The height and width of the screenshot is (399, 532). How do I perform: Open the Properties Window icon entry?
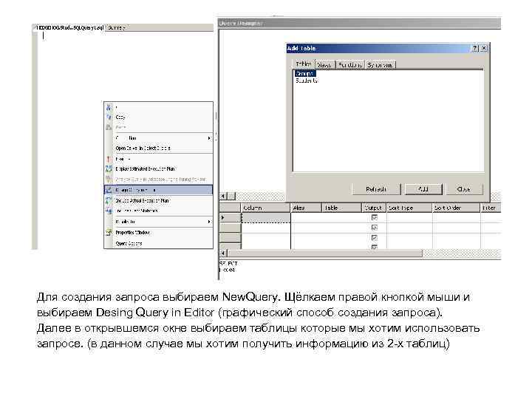tap(109, 233)
